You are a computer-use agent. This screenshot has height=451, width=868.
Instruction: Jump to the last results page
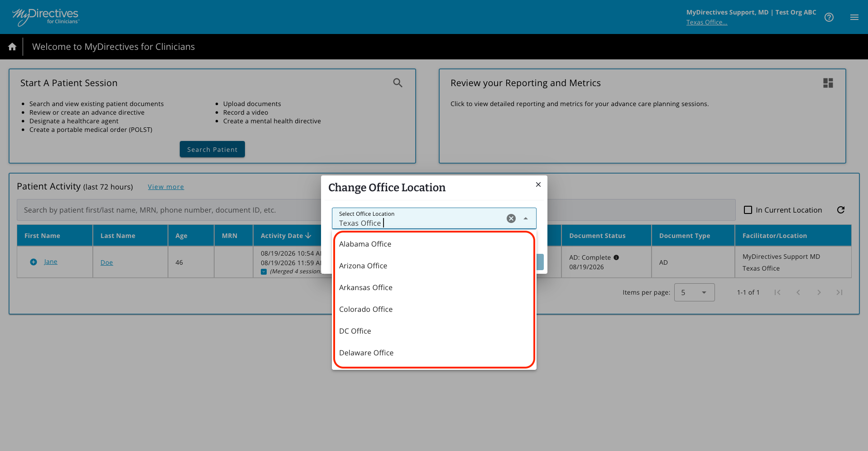[839, 292]
